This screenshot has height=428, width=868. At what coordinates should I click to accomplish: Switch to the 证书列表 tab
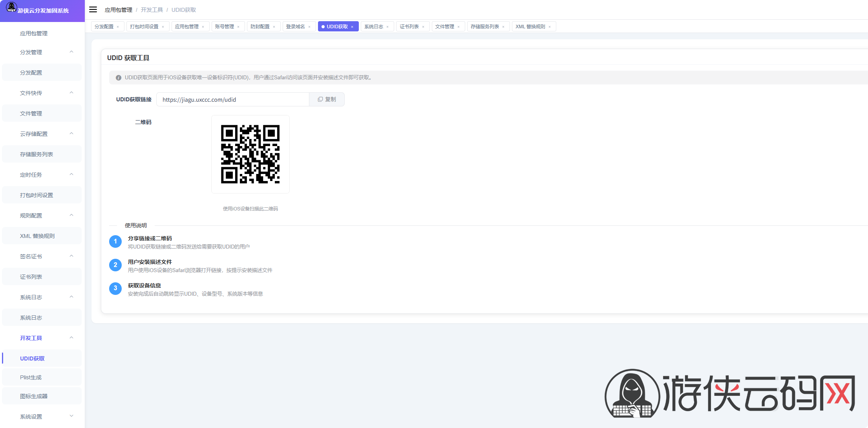(x=409, y=26)
